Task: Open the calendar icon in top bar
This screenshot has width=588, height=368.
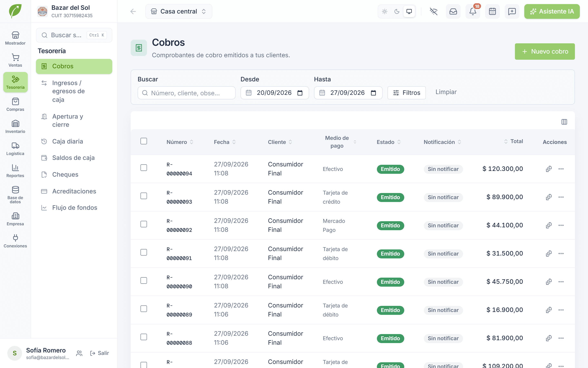Action: coord(492,11)
